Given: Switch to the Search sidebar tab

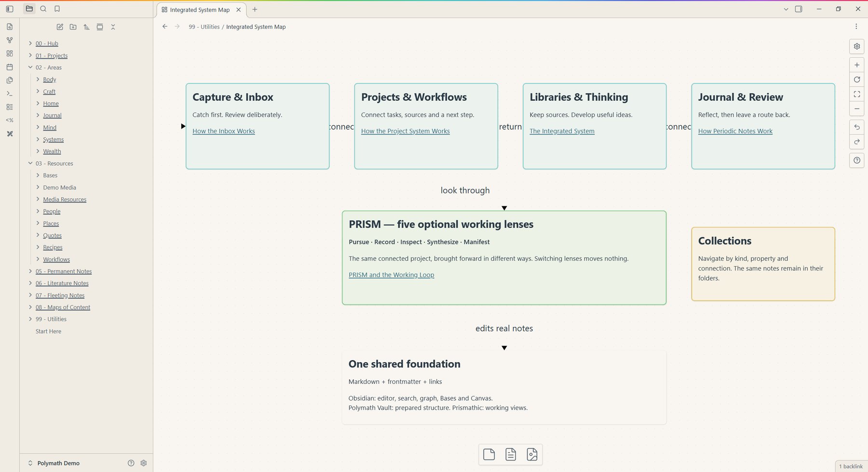Looking at the screenshot, I should (43, 9).
